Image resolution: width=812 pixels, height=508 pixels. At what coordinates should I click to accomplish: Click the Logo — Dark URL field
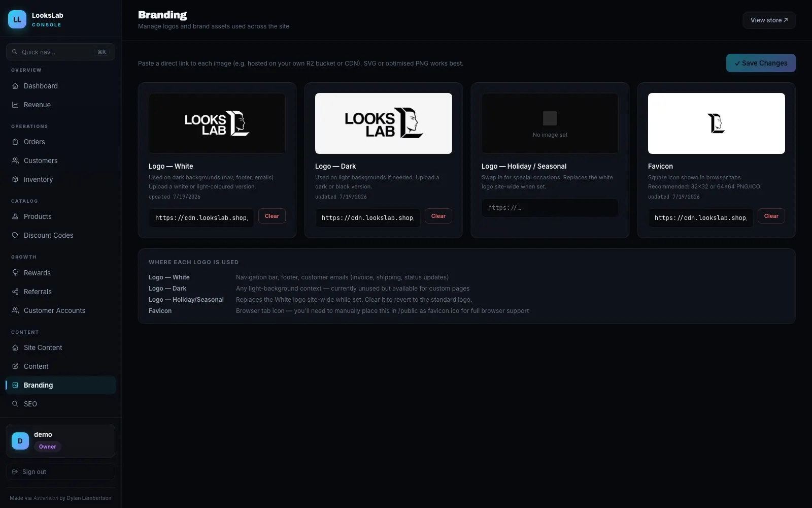367,218
